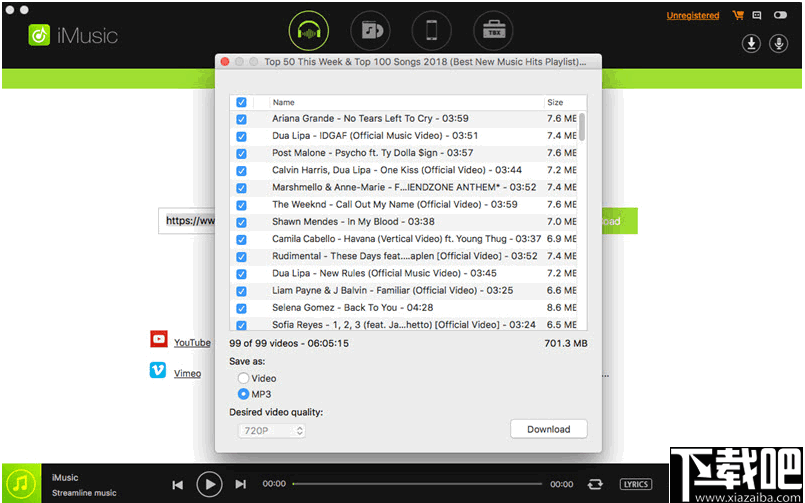Uncheck Rudimental These Days checkbox
Viewport: 805px width, 503px height.
(241, 257)
